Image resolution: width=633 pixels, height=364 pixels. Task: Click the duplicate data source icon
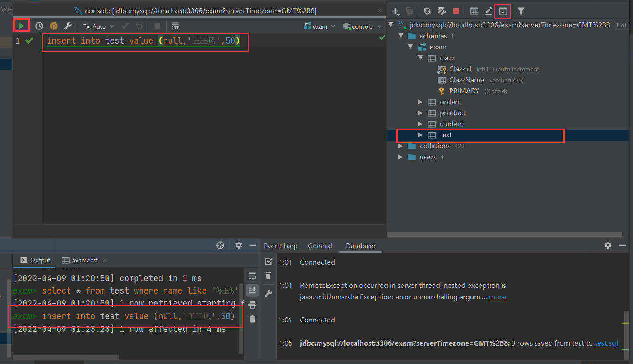pos(409,11)
